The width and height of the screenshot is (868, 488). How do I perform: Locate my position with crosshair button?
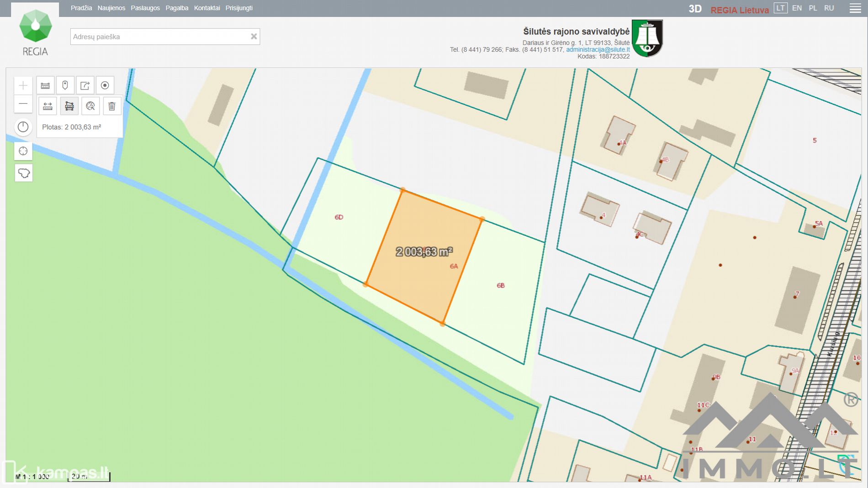click(23, 151)
